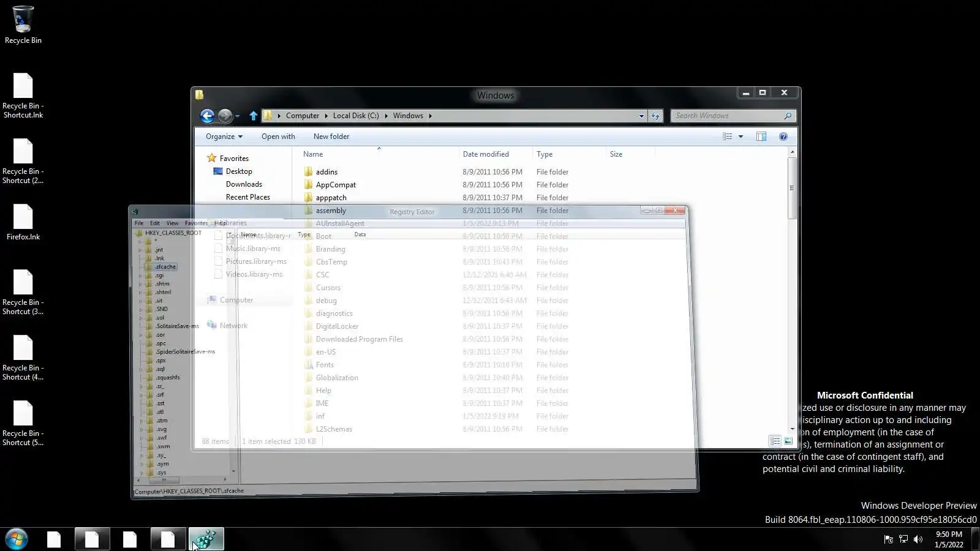The image size is (980, 551).
Task: Open the File menu in Registry Editor
Action: [x=139, y=223]
